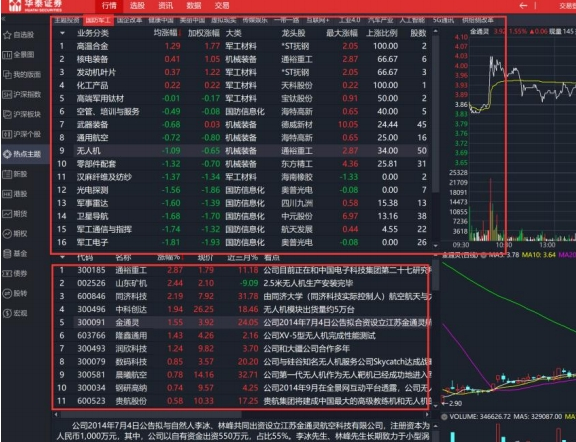
Task: Select the 军事雷达 category row
Action: pyautogui.click(x=242, y=203)
